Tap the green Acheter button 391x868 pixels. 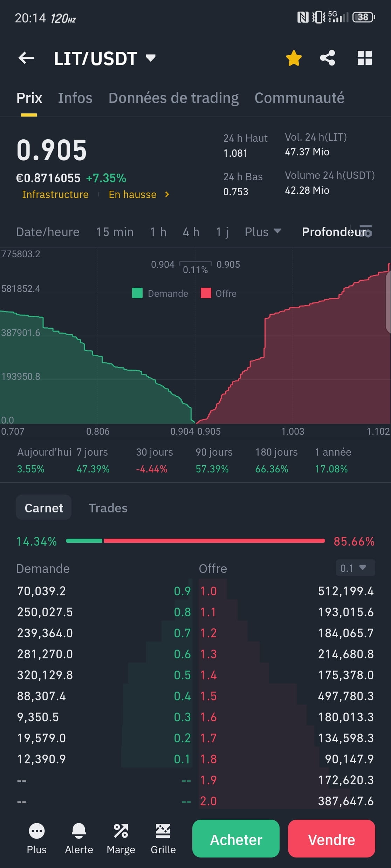click(236, 839)
